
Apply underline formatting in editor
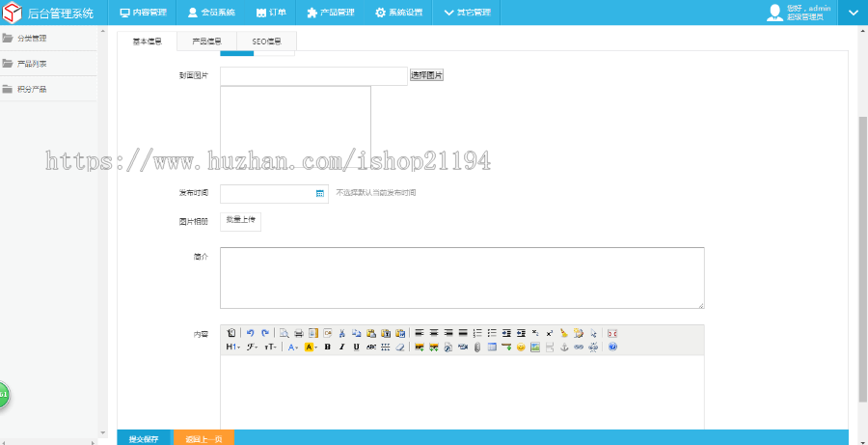357,347
